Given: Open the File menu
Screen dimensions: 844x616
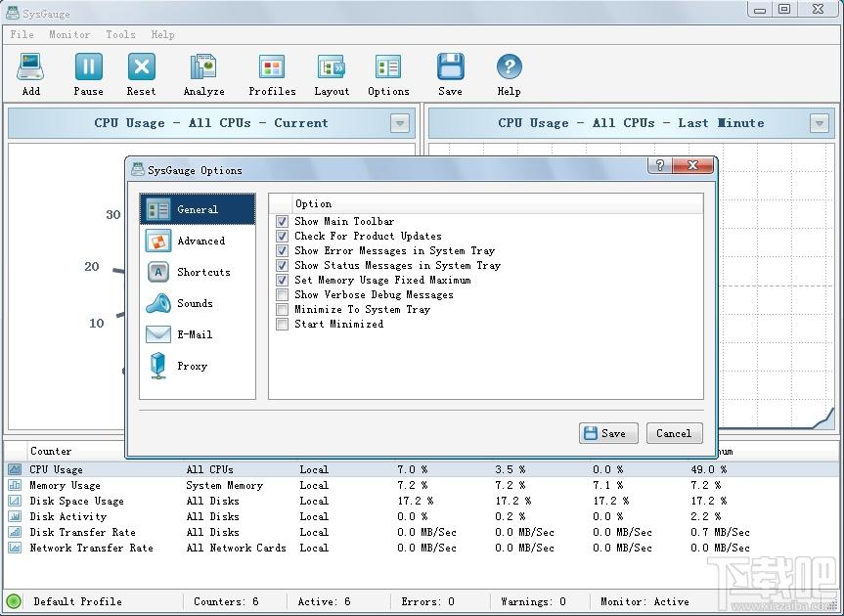Looking at the screenshot, I should pyautogui.click(x=22, y=34).
